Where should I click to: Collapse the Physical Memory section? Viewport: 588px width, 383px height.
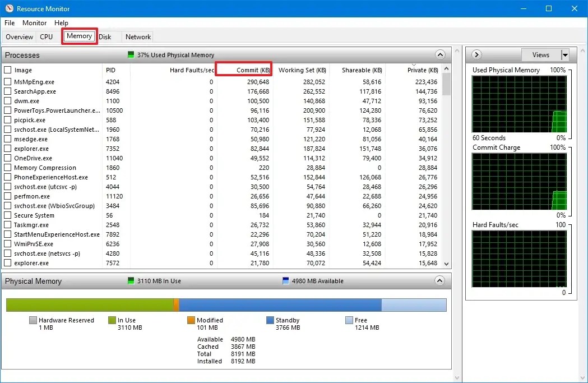pos(441,281)
